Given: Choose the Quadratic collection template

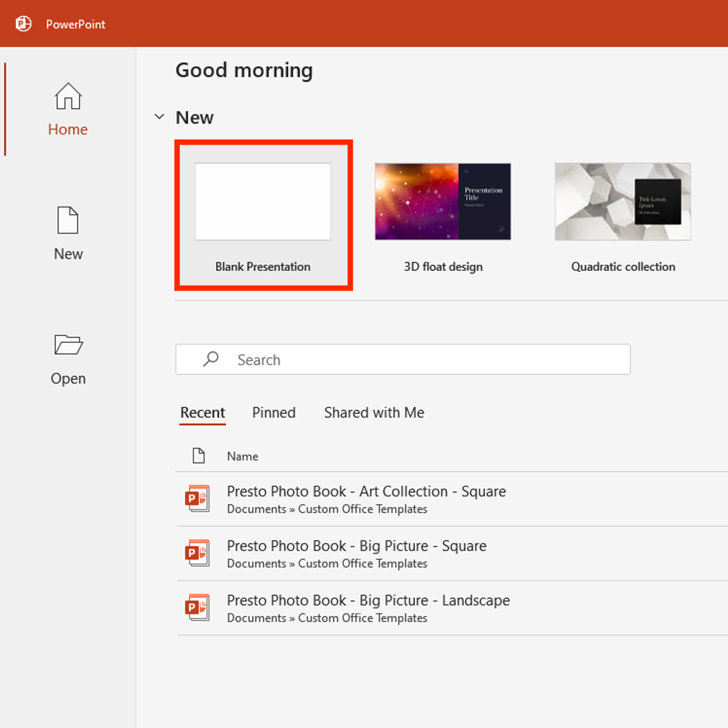Looking at the screenshot, I should pos(622,201).
